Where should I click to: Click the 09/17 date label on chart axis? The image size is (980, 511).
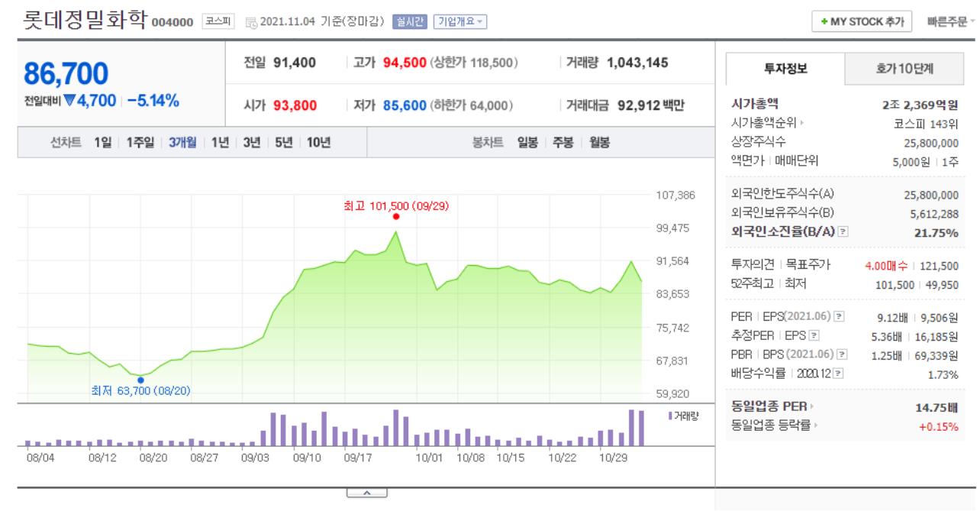tap(358, 458)
